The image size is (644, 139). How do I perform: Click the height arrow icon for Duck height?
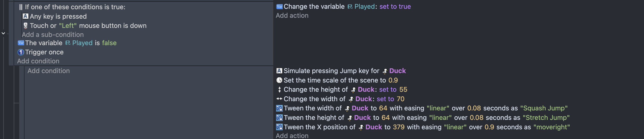point(279,89)
